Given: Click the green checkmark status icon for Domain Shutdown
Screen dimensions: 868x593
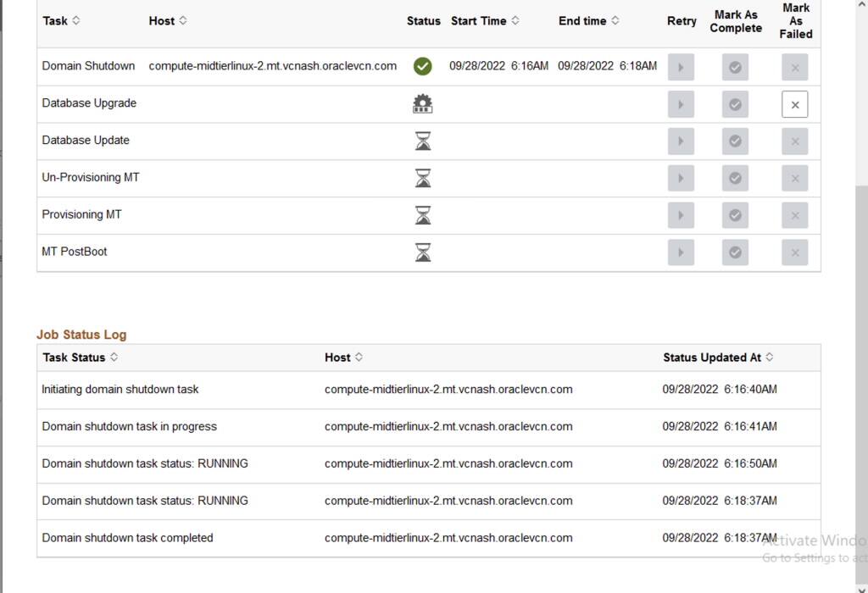Looking at the screenshot, I should [422, 66].
